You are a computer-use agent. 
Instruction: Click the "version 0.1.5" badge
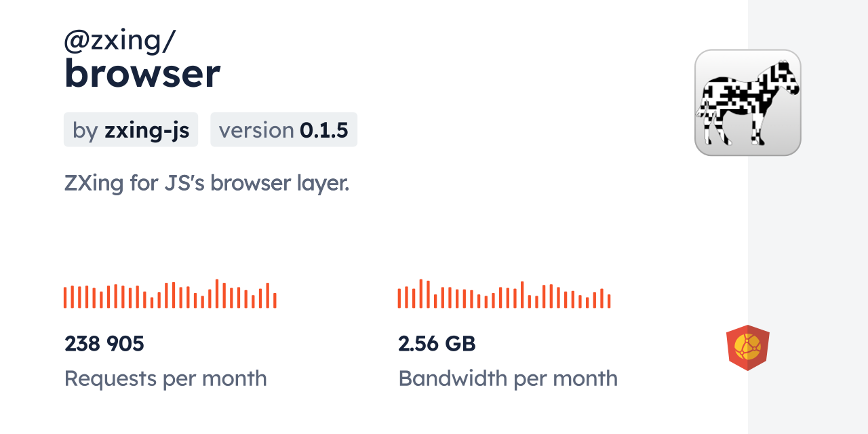click(283, 130)
